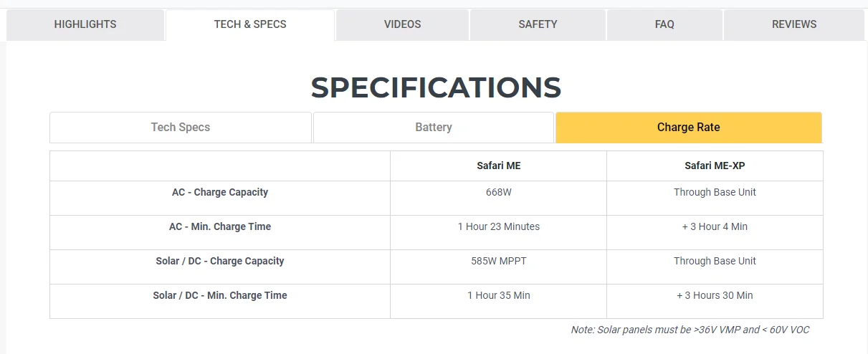This screenshot has height=354, width=868.
Task: Open the FAQ tab
Action: 664,24
